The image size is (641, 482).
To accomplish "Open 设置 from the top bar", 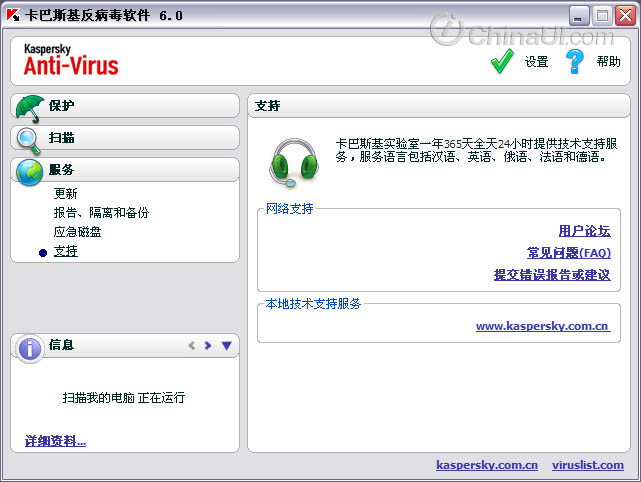I will point(536,62).
